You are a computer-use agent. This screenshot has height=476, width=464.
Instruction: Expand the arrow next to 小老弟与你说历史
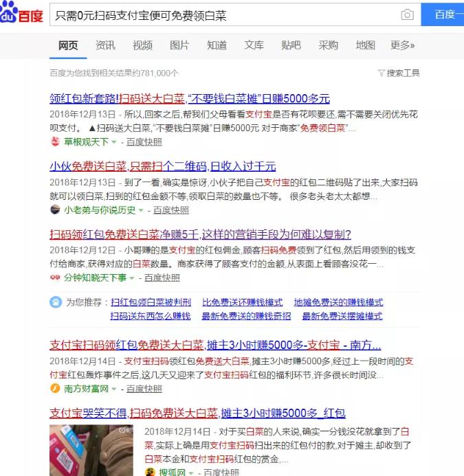point(142,210)
